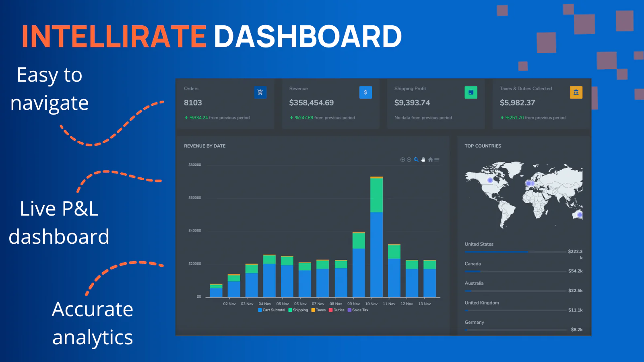
Task: Activate the selection zoom magnifier tool
Action: (416, 160)
